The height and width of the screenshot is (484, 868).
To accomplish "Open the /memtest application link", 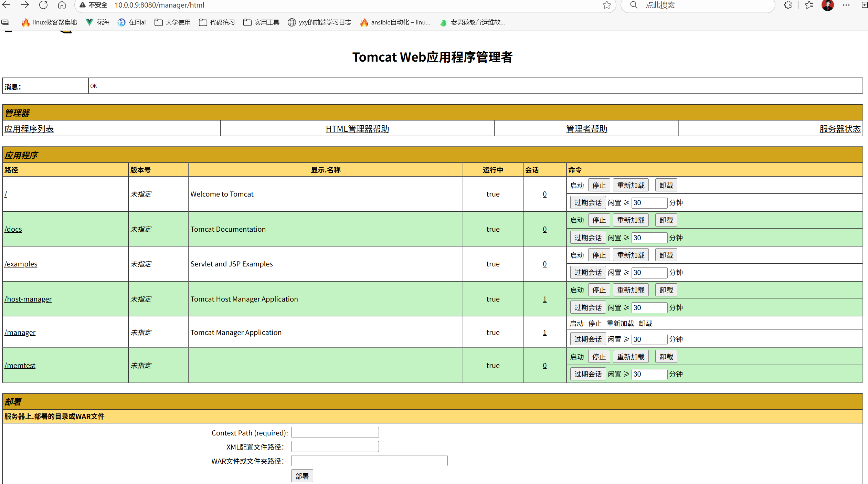I will click(20, 366).
